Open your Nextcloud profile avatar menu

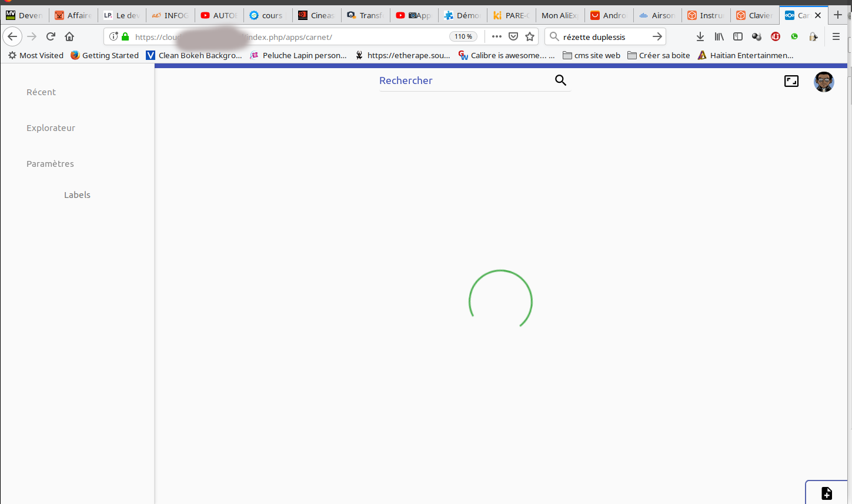tap(824, 82)
